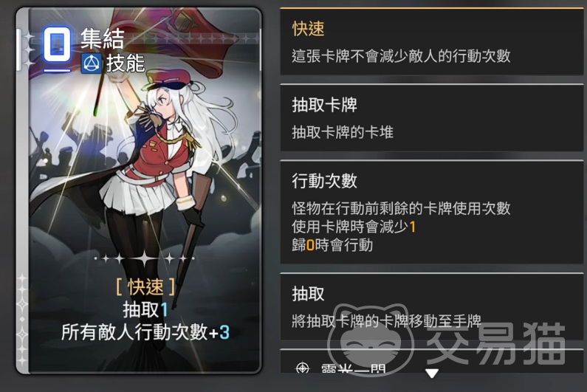This screenshot has height=392, width=587.
Task: Select the 抽取 keyword tooltip panel
Action: 432,306
